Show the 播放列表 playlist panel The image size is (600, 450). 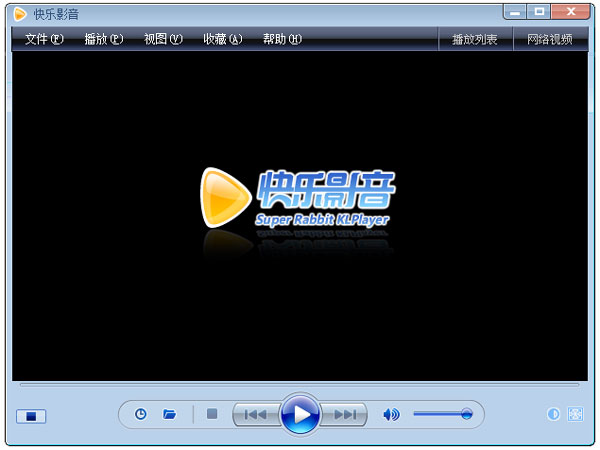coord(475,39)
